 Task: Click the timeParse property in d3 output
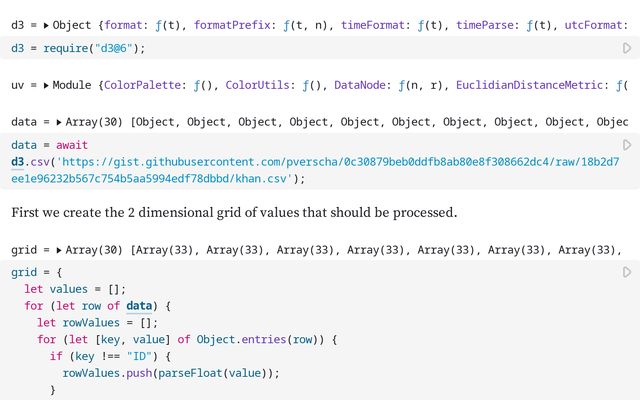pos(484,25)
